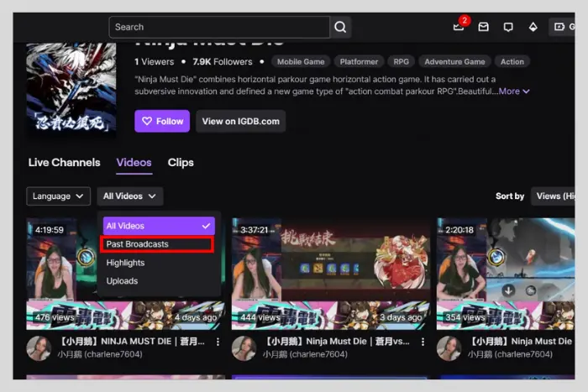The height and width of the screenshot is (392, 588).
Task: Click the ad-free ticket icon button
Action: (x=561, y=27)
